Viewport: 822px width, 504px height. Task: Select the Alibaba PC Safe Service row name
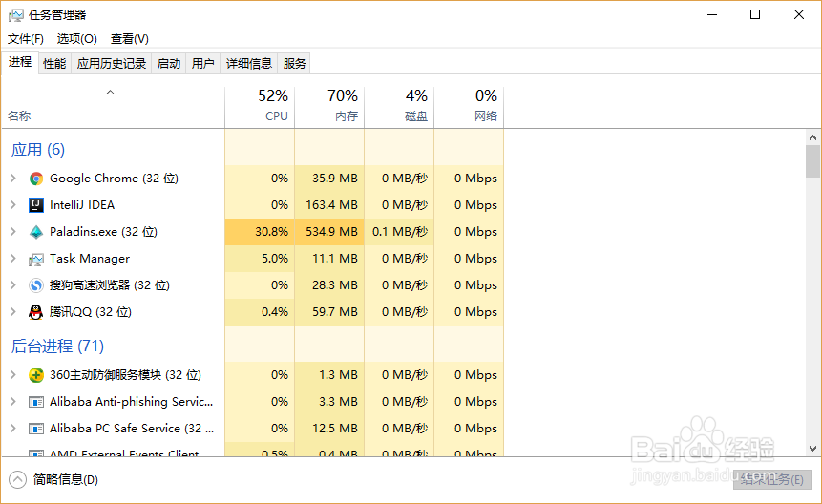tap(132, 429)
